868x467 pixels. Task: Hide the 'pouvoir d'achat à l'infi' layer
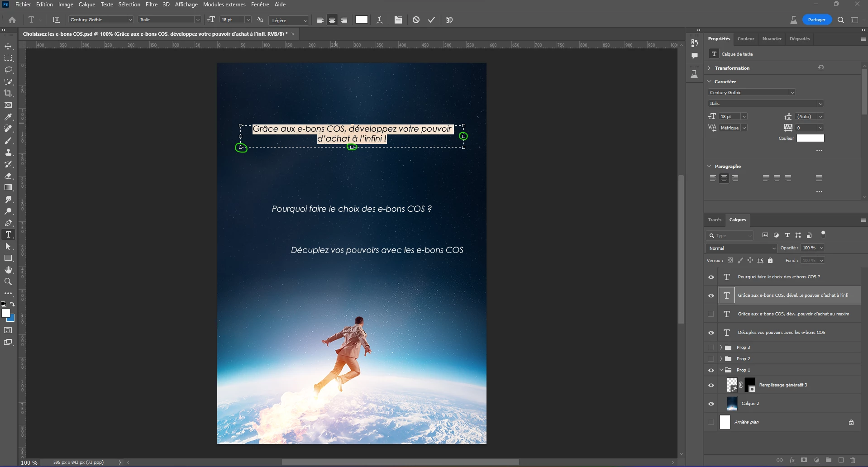click(x=711, y=295)
